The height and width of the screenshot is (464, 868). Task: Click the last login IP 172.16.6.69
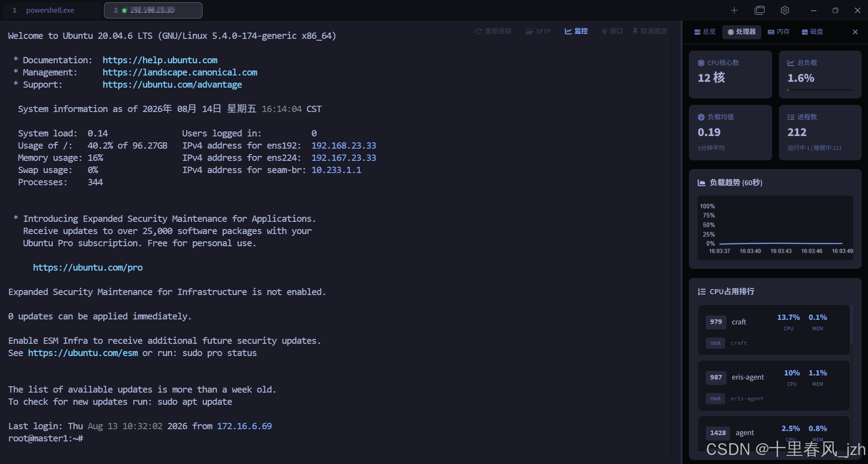(x=245, y=426)
